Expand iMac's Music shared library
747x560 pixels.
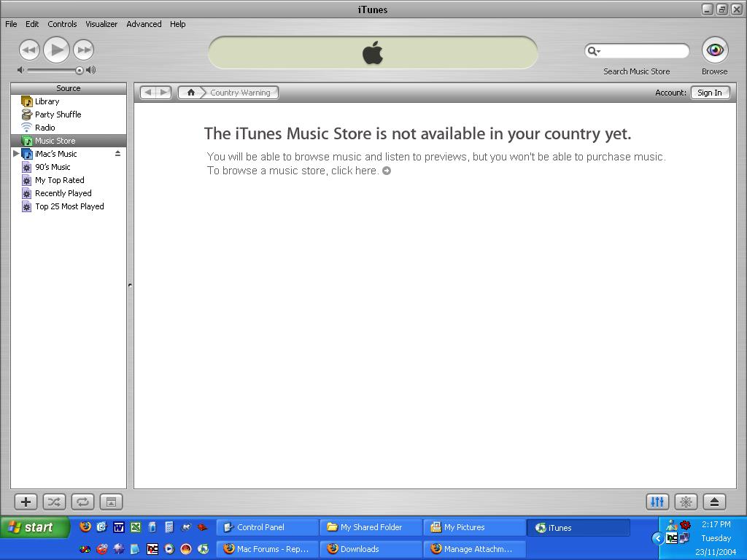tap(16, 153)
